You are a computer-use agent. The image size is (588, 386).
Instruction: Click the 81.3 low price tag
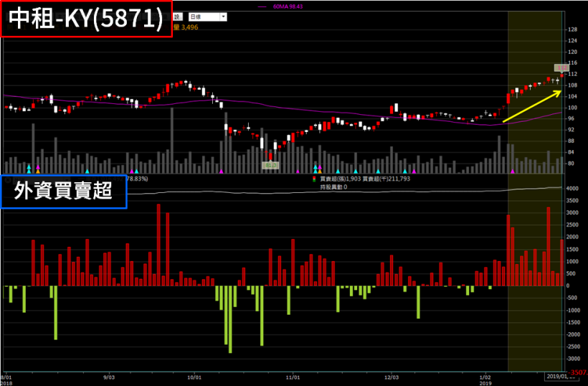pos(270,165)
